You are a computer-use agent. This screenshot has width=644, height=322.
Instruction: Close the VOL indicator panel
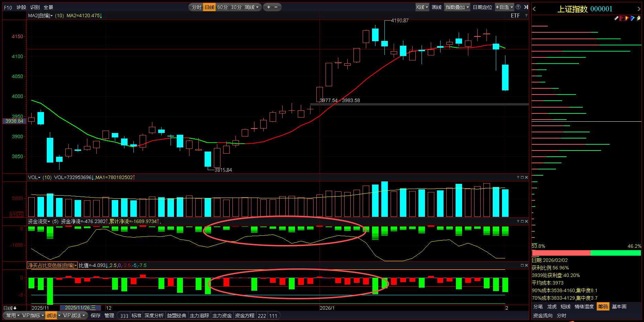pos(526,177)
